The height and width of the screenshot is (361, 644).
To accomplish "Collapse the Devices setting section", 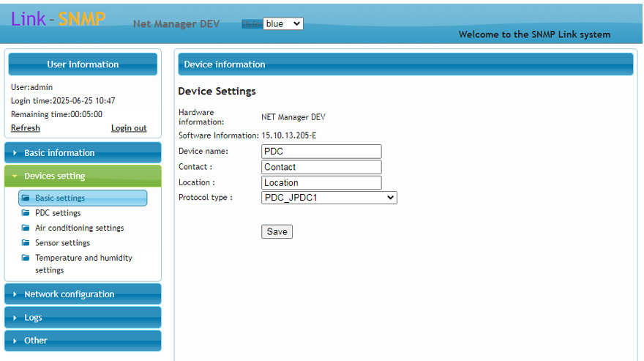I will [x=83, y=176].
